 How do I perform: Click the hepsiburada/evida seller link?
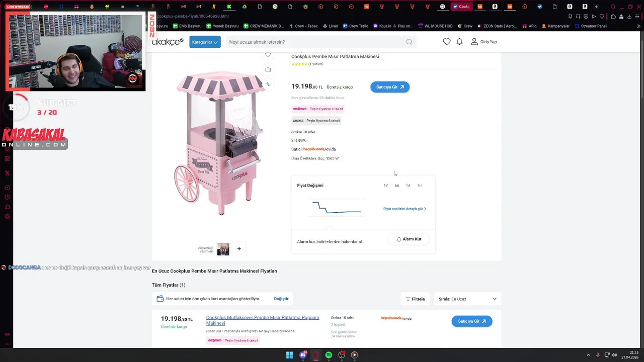pos(319,149)
